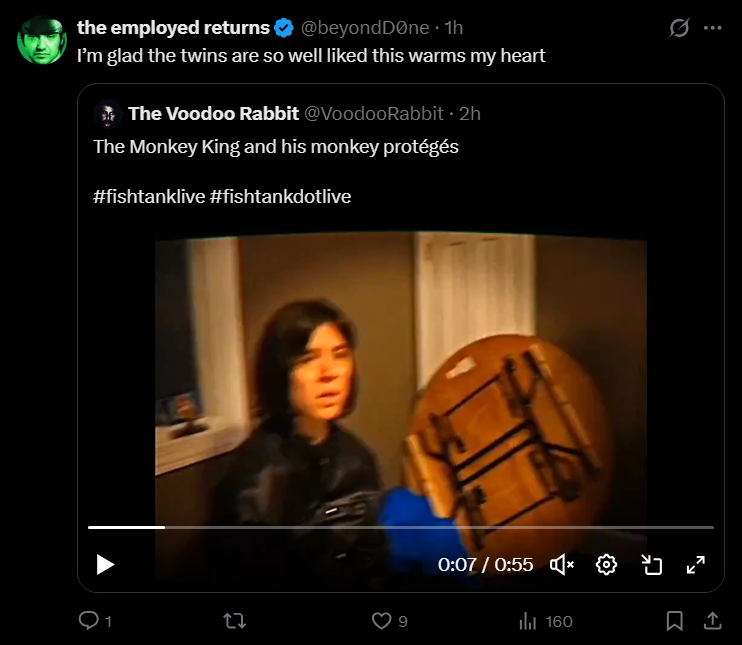Open view analytics bar chart icon

coord(528,621)
